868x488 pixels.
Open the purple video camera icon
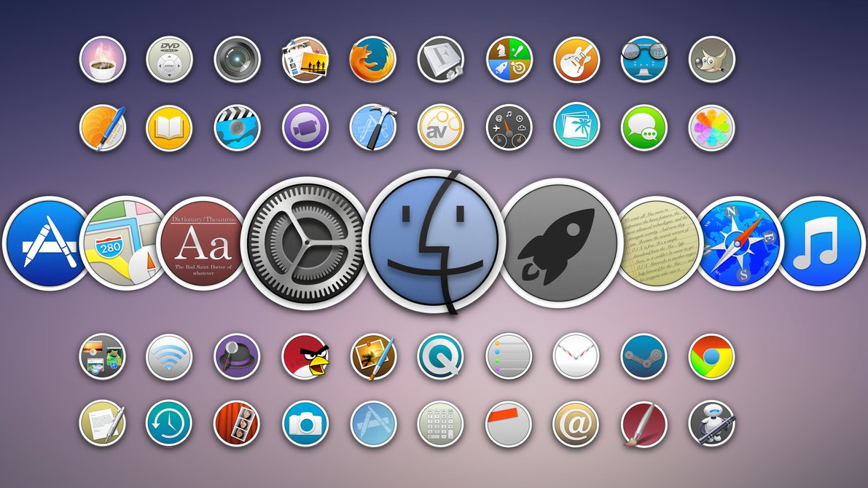[x=305, y=127]
